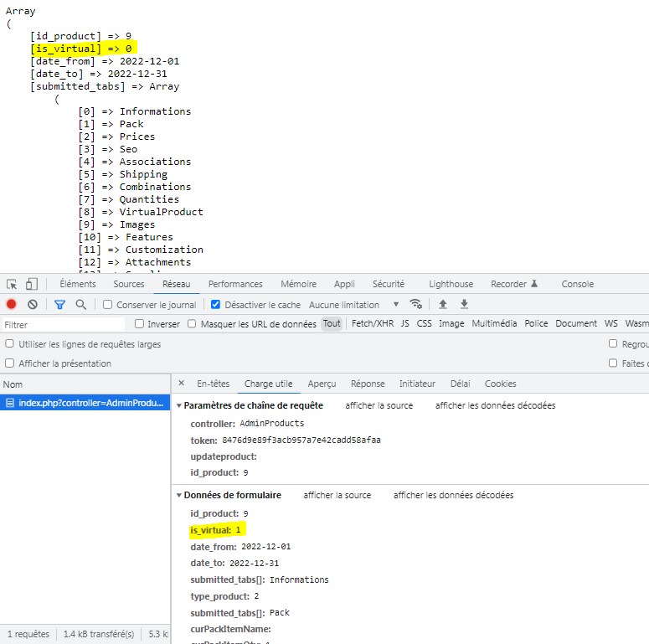Image resolution: width=649 pixels, height=644 pixels.
Task: Filter requests by Multimédia
Action: pyautogui.click(x=494, y=323)
